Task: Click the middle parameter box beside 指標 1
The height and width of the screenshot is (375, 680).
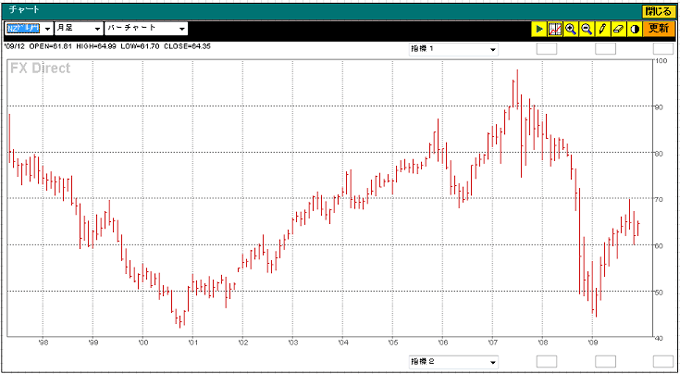Action: [605, 49]
